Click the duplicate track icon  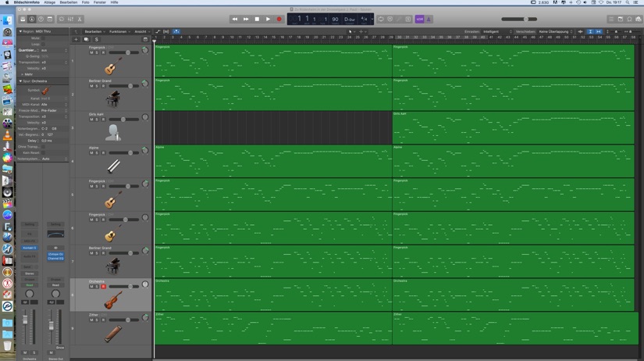pos(86,40)
